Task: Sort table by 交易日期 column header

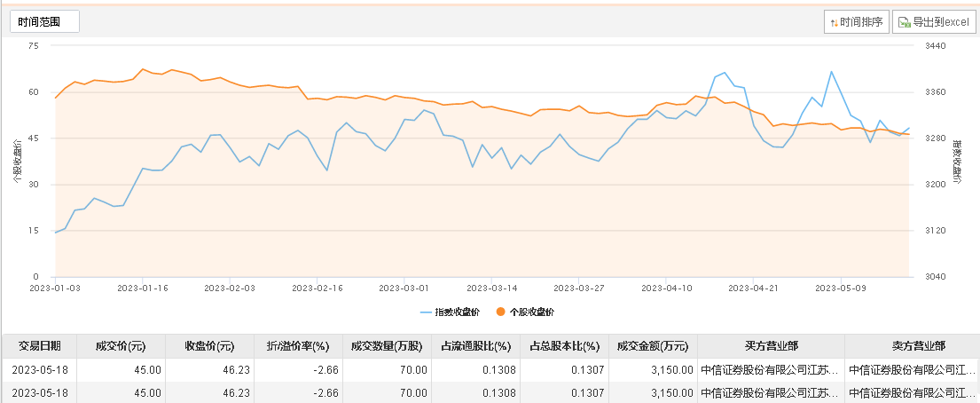Action: (39, 346)
